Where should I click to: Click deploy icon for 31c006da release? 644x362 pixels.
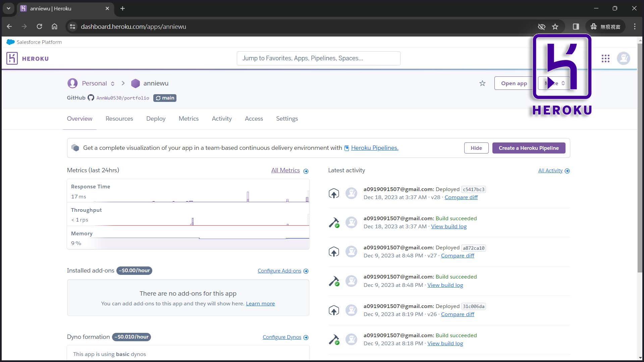pos(334,310)
